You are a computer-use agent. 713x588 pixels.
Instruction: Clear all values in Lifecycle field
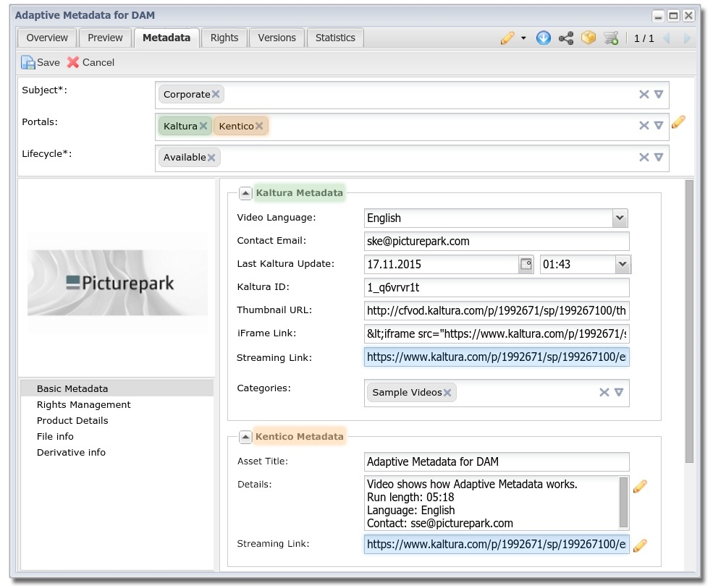point(644,157)
